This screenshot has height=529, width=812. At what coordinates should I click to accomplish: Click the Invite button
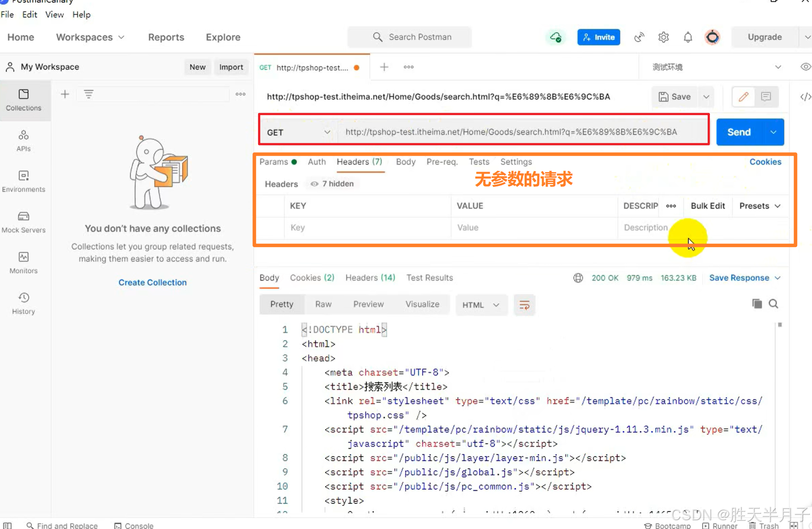point(598,37)
